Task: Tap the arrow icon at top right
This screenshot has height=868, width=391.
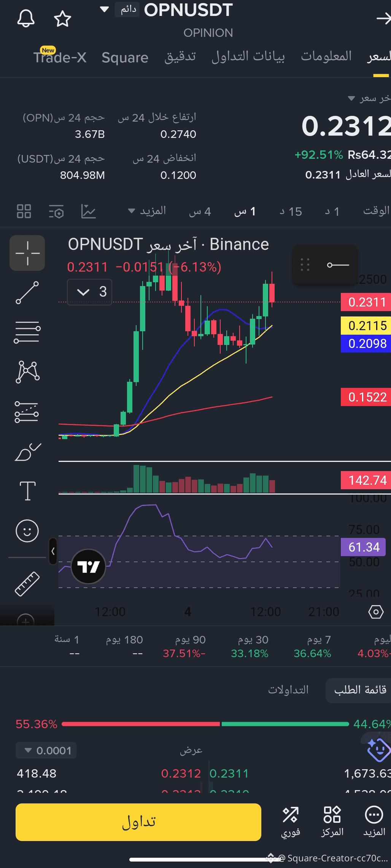Action: tap(383, 18)
